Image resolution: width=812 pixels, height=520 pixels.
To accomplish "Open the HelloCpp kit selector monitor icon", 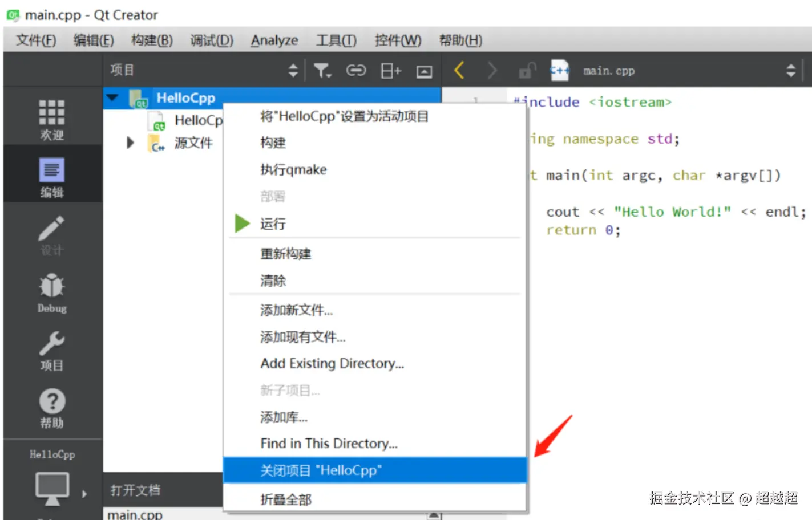I will 52,488.
